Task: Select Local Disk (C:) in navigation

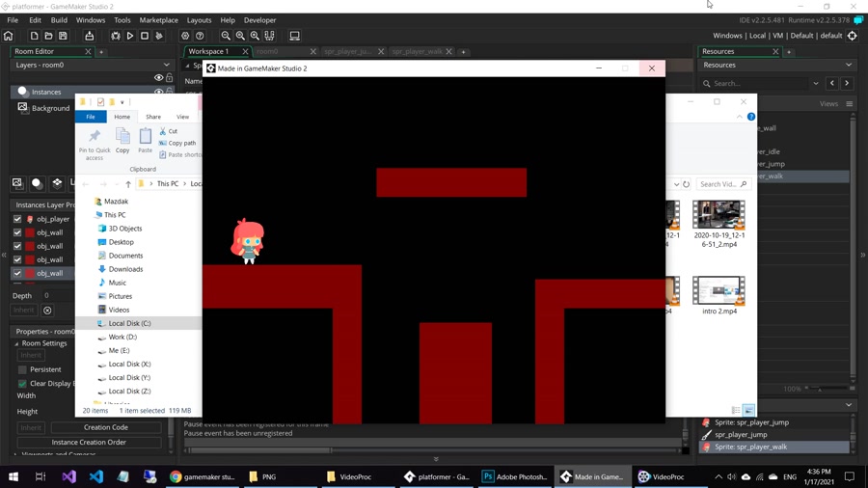Action: pyautogui.click(x=129, y=323)
